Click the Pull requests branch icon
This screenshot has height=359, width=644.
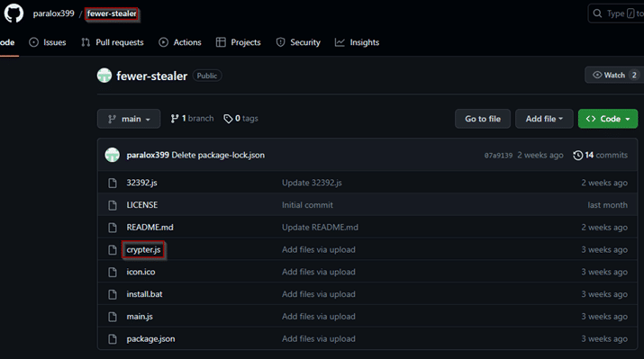click(x=86, y=42)
